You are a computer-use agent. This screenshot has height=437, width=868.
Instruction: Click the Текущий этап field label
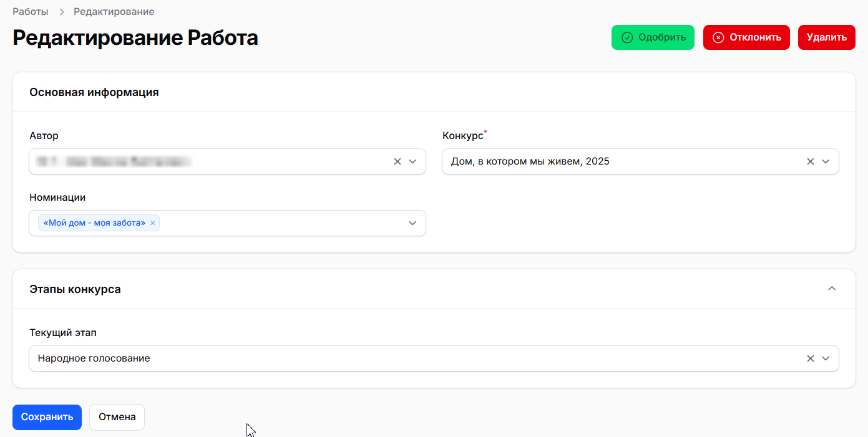63,333
